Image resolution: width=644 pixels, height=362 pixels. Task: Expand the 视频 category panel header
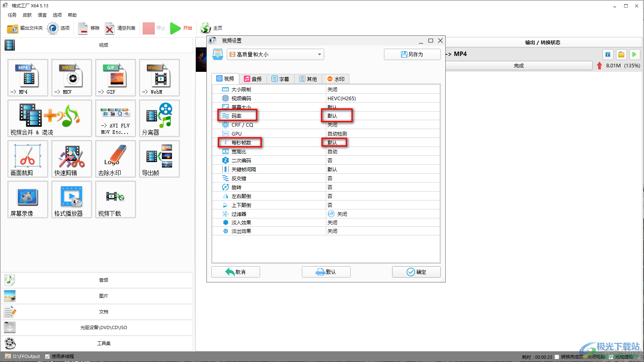[x=98, y=45]
